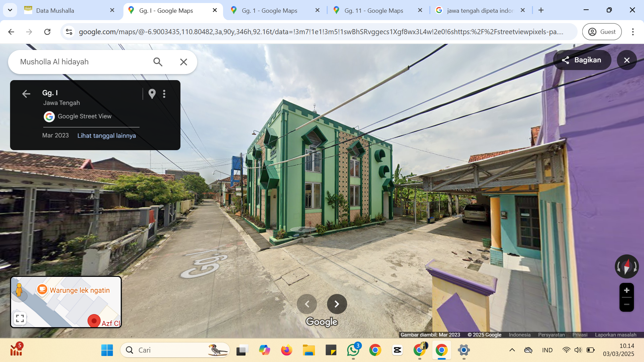Image resolution: width=644 pixels, height=362 pixels.
Task: Click the Bagikan share button
Action: click(x=582, y=60)
